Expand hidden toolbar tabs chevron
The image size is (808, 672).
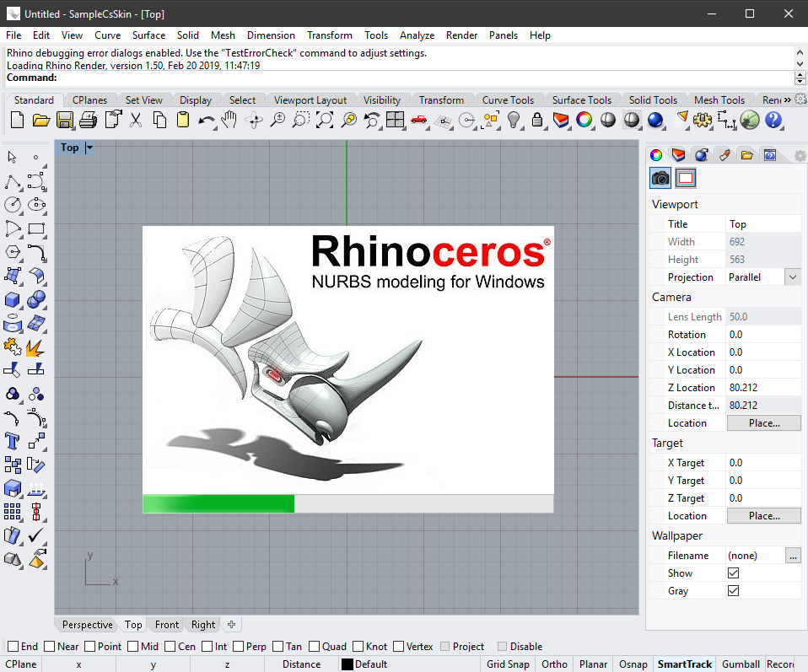[x=788, y=100]
